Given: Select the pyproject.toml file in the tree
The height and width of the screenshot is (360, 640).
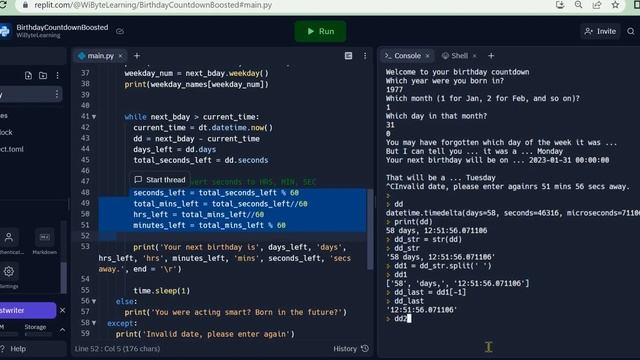Looking at the screenshot, I should point(11,149).
